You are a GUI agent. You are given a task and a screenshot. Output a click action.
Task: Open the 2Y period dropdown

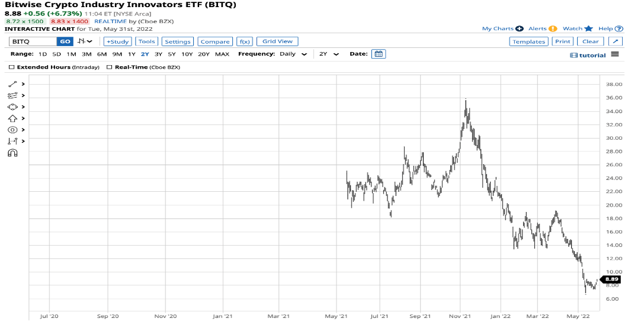pos(329,54)
